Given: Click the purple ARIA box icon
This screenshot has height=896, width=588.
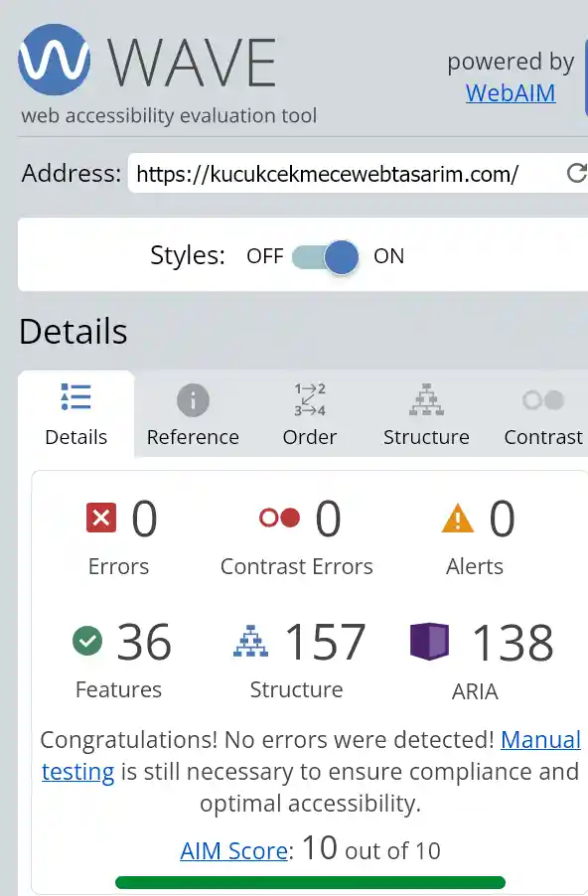Looking at the screenshot, I should coord(430,641).
